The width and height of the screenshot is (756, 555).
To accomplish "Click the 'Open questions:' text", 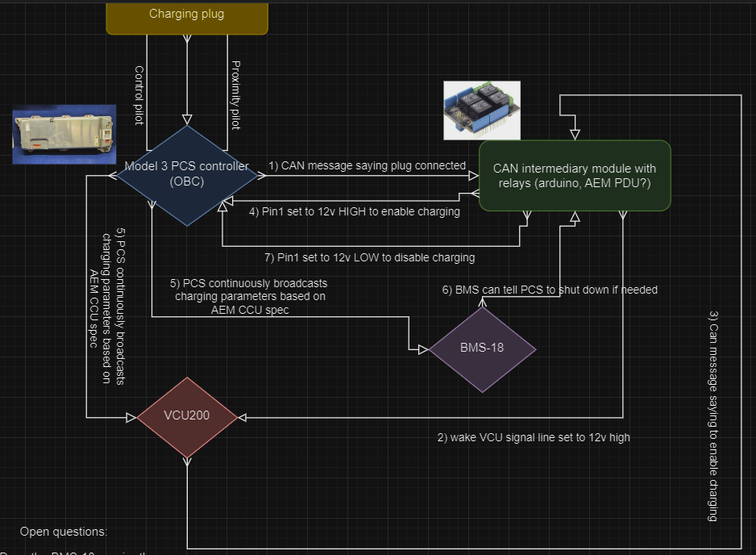I will [63, 532].
